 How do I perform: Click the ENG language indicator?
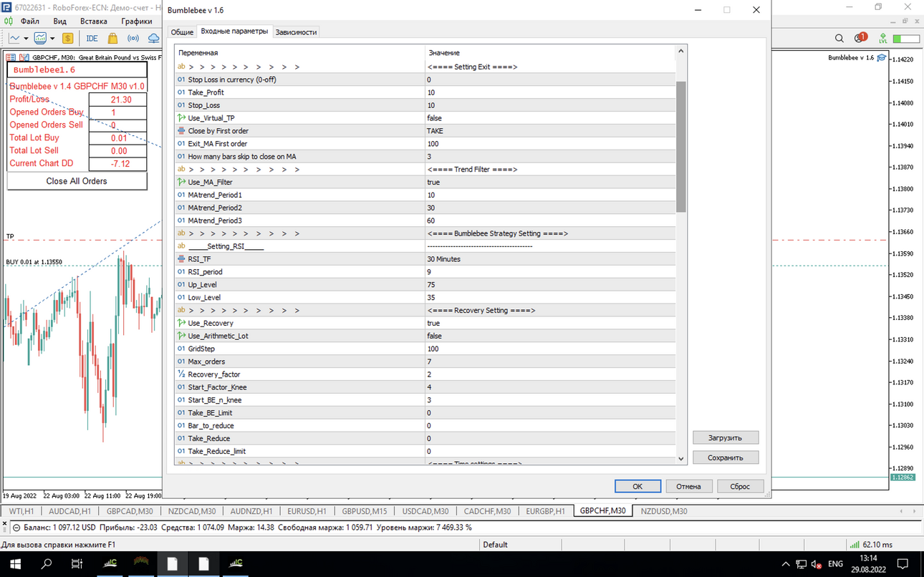click(835, 564)
